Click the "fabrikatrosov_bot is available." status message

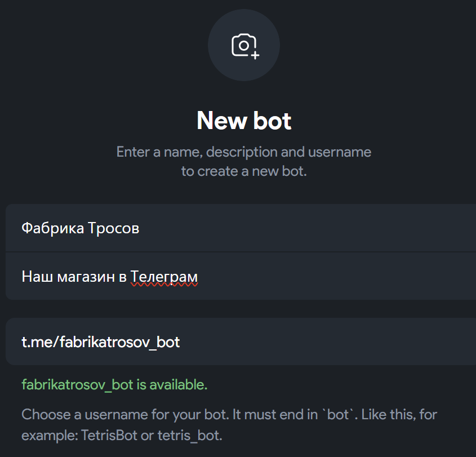[x=114, y=385]
